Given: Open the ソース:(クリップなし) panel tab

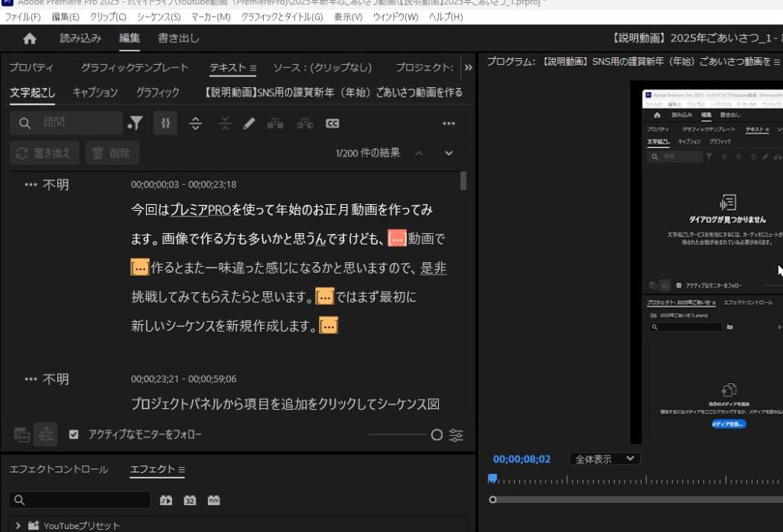Looking at the screenshot, I should (323, 68).
